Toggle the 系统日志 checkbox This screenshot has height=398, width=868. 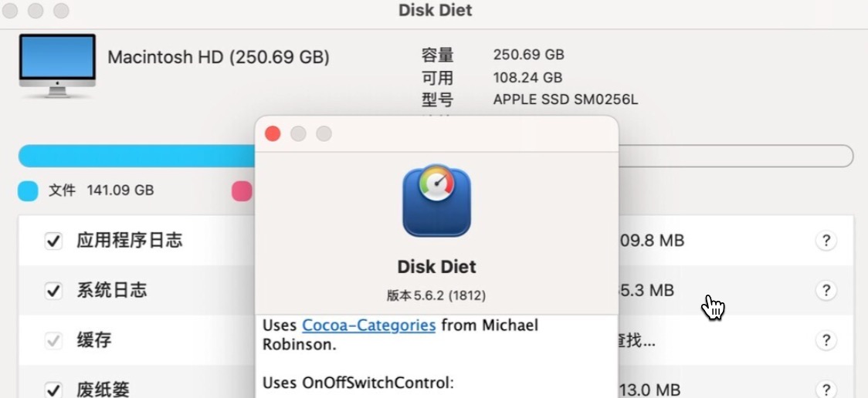(53, 291)
